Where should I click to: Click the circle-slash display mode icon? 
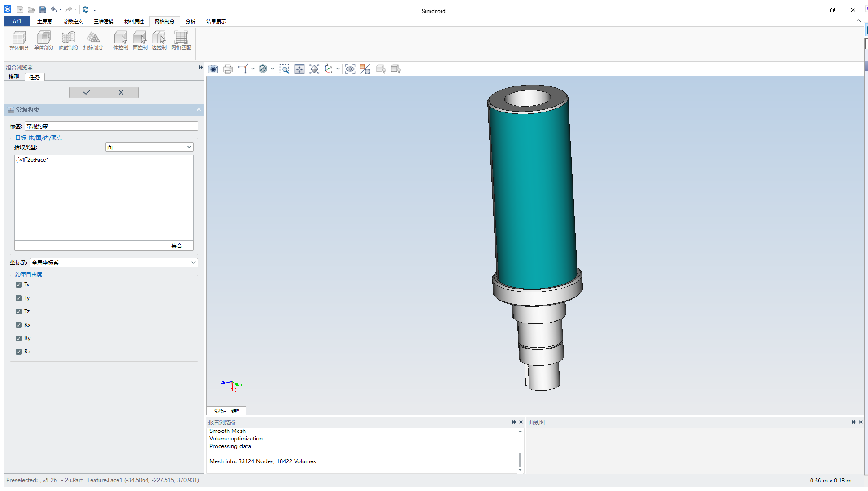(263, 69)
